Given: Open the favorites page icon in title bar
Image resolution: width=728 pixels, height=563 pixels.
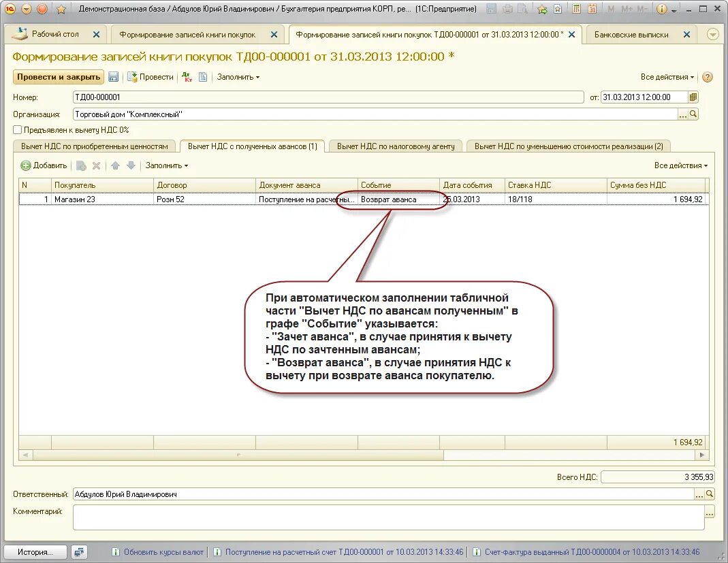Looking at the screenshot, I should pos(558,9).
